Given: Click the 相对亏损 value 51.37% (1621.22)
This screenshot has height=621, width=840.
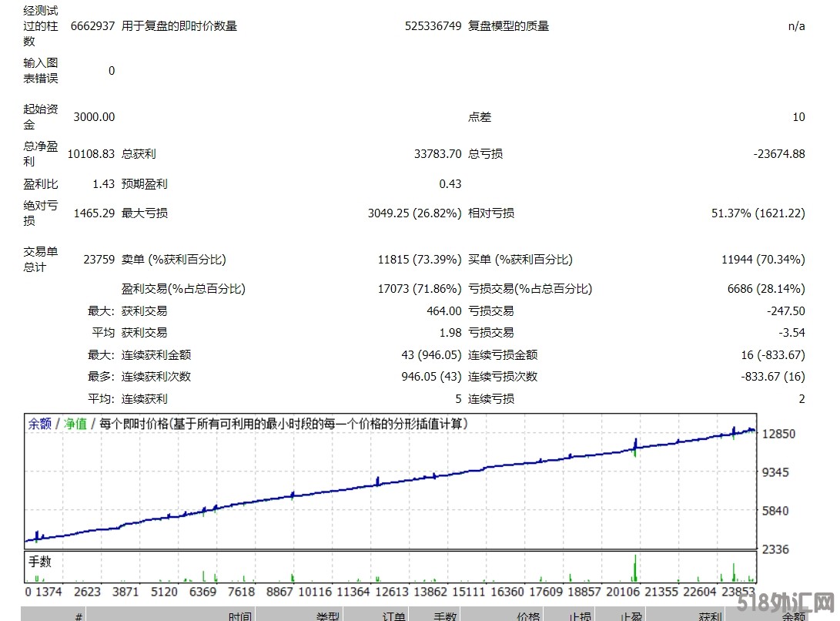Looking at the screenshot, I should (x=758, y=213).
